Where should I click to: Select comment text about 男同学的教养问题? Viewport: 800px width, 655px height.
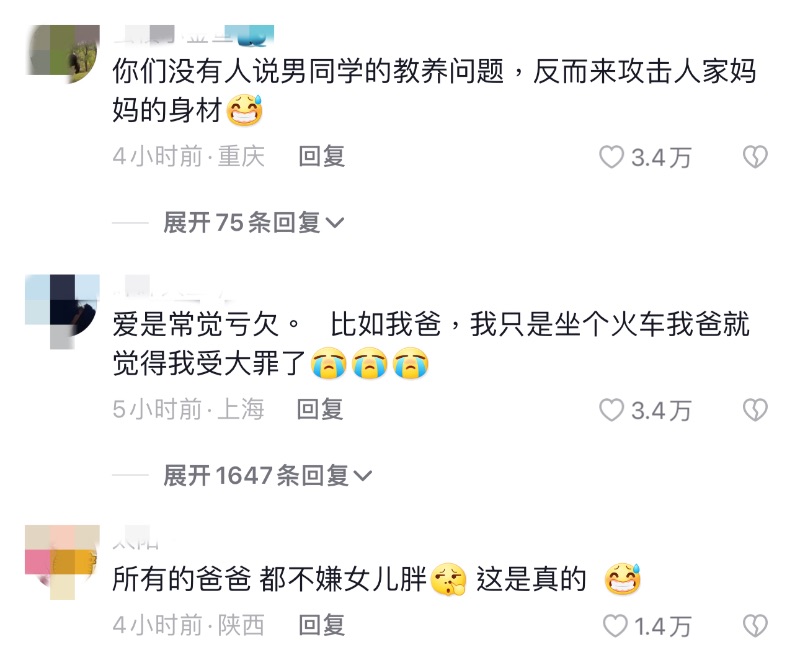[434, 90]
